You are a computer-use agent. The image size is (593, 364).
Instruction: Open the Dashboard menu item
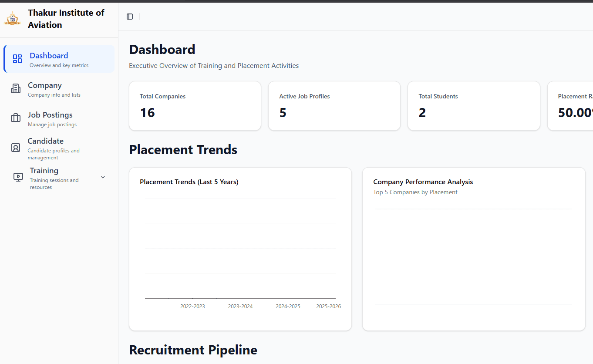pos(59,59)
